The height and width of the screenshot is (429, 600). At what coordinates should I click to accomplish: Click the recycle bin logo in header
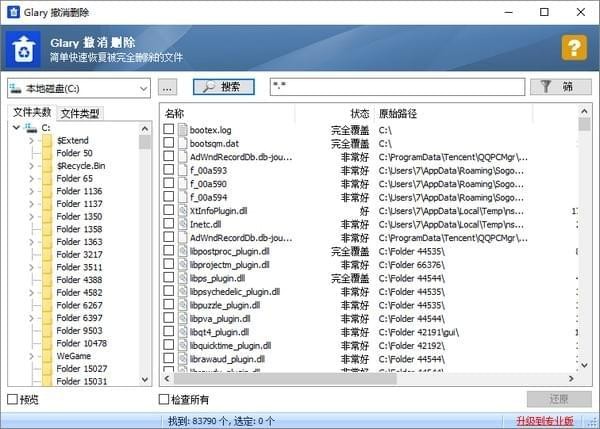pos(24,50)
